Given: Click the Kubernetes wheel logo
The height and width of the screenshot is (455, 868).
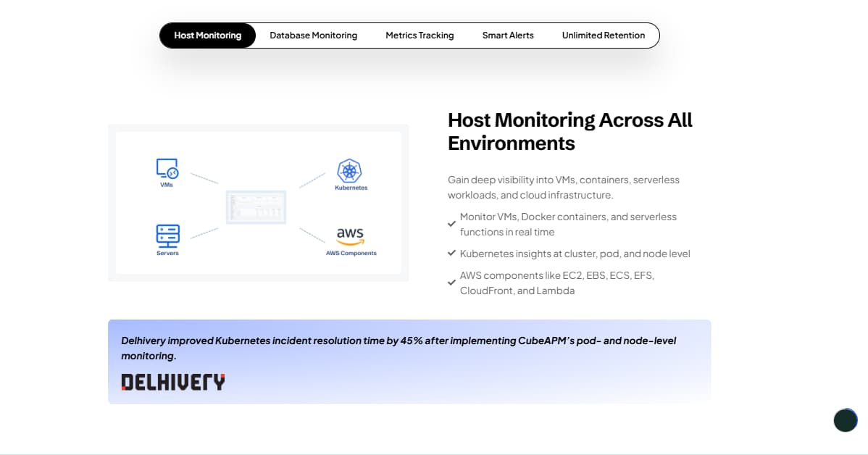Looking at the screenshot, I should 350,171.
